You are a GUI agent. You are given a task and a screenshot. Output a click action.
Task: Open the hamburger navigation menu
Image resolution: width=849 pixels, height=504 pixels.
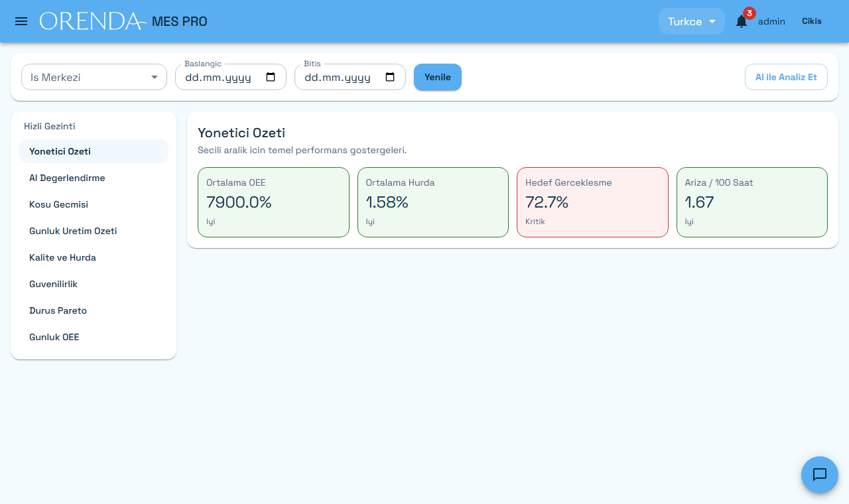point(21,21)
